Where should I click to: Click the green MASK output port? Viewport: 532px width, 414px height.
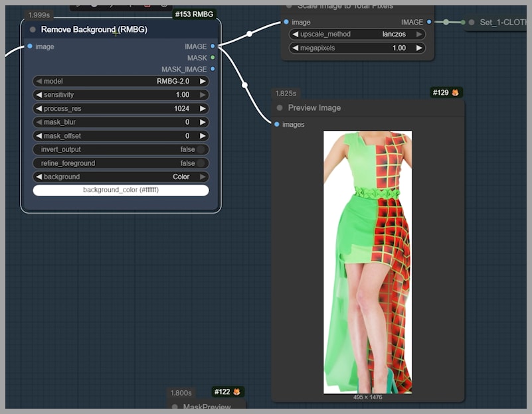213,58
